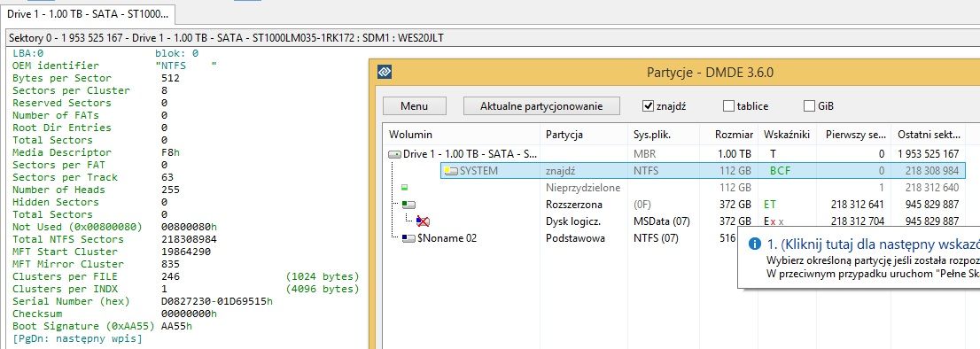The image size is (980, 349).
Task: Click the Serial Number hex value
Action: pyautogui.click(x=217, y=301)
